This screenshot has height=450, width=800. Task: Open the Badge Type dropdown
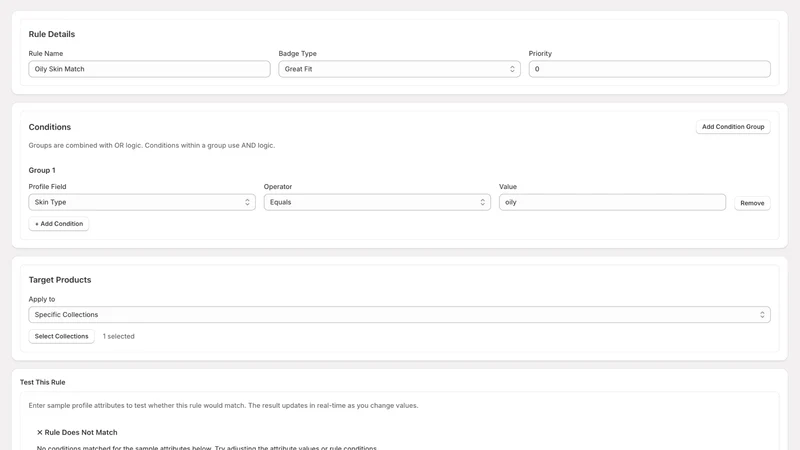coord(399,69)
